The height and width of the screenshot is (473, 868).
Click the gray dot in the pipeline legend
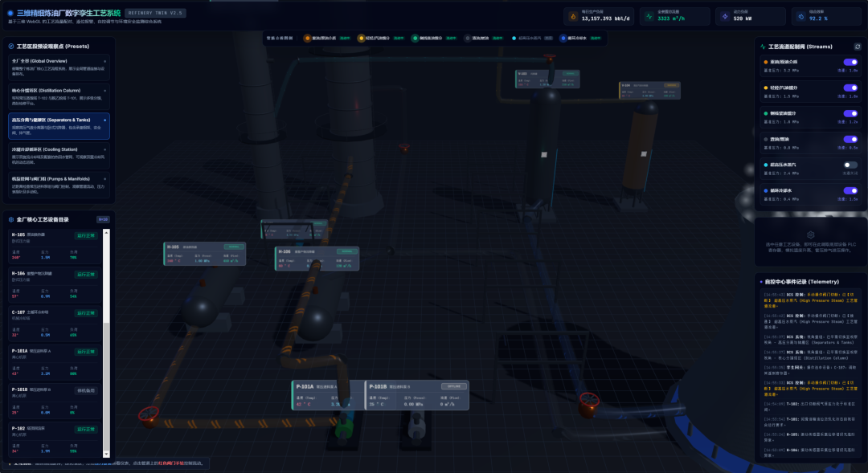click(x=467, y=39)
